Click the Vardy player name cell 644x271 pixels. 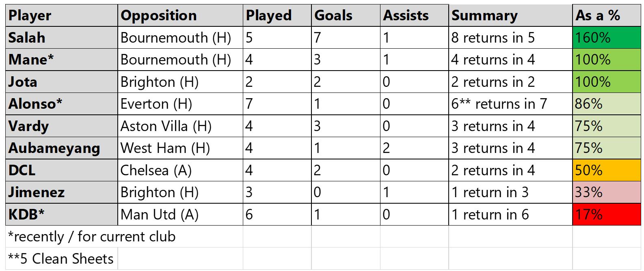(62, 126)
